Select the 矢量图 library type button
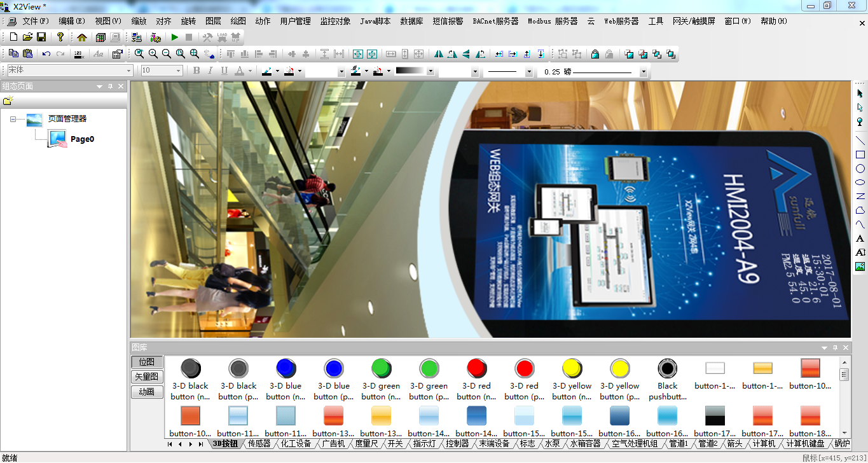This screenshot has width=868, height=463. coord(147,377)
